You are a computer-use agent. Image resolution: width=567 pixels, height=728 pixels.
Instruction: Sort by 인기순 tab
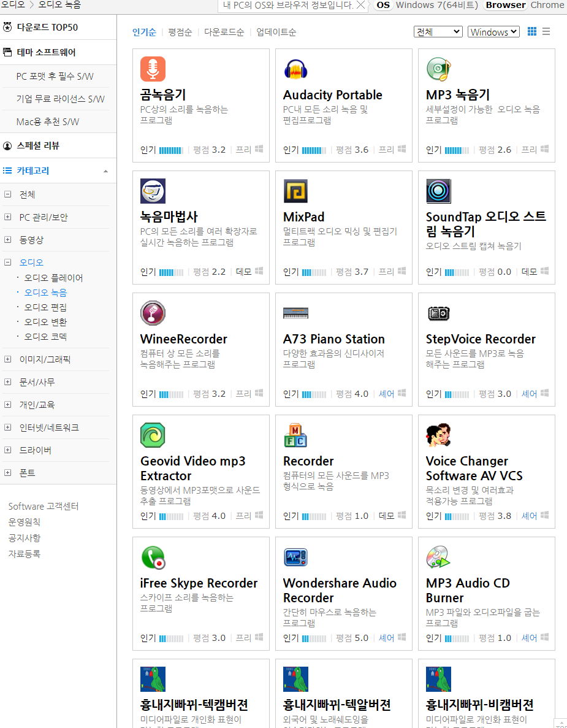(x=144, y=32)
